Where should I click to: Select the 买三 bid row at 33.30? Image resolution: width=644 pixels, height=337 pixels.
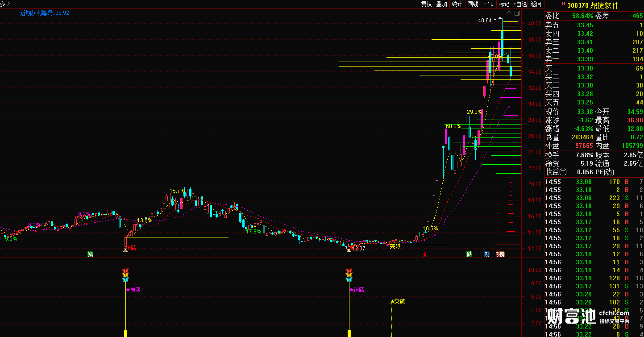[594, 86]
